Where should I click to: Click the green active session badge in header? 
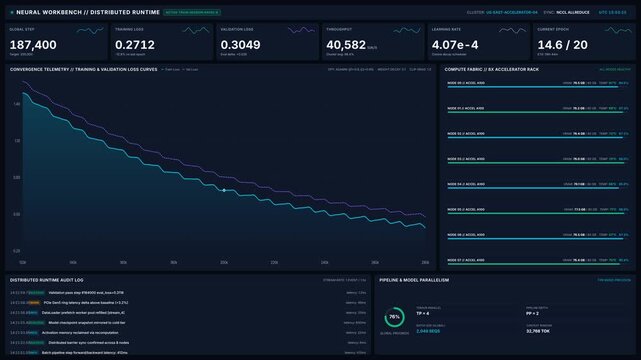point(192,13)
